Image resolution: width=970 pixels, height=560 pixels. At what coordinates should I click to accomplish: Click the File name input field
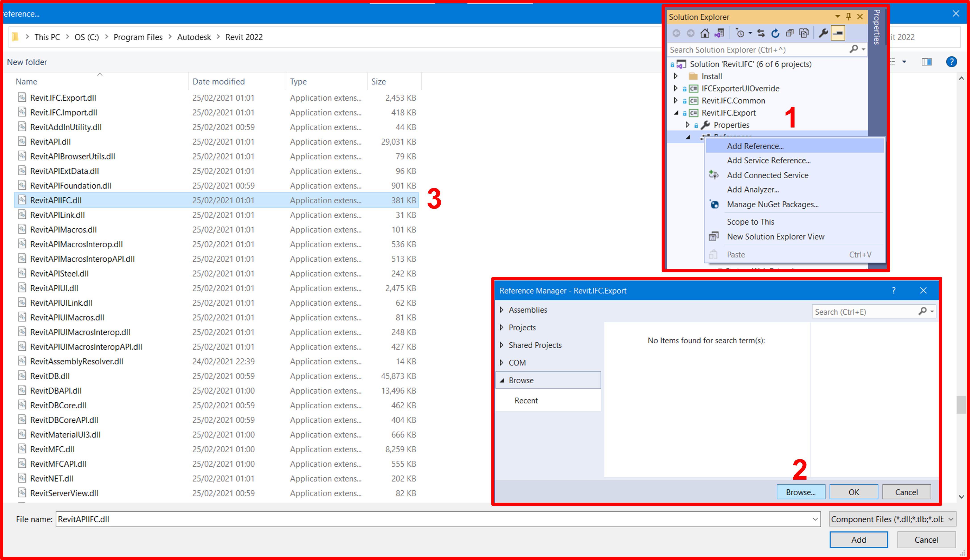click(x=435, y=519)
